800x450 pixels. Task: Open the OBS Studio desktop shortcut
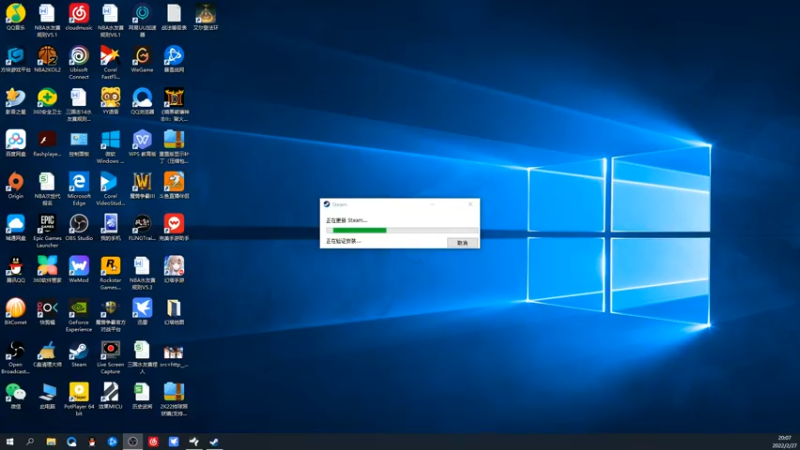[79, 228]
